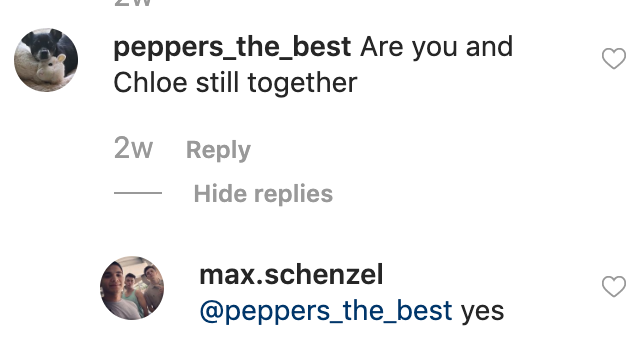Toggle like on the 'yes' reply
Screen dimensions: 644x360
tap(614, 286)
